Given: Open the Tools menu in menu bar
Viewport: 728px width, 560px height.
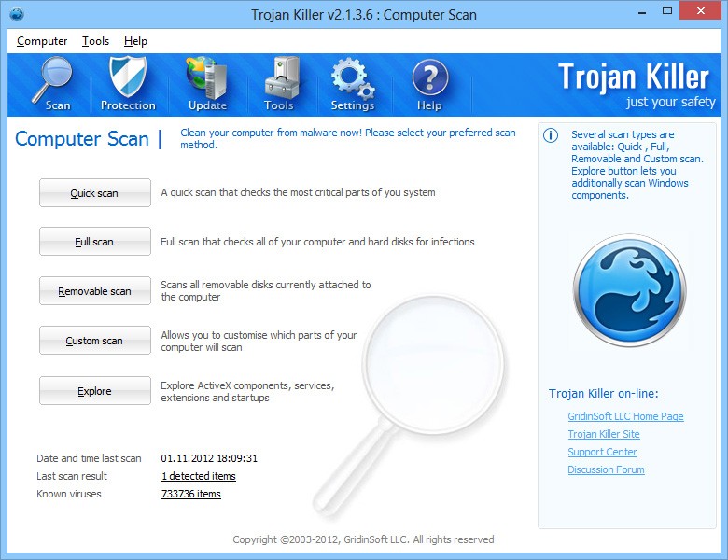Looking at the screenshot, I should point(95,41).
